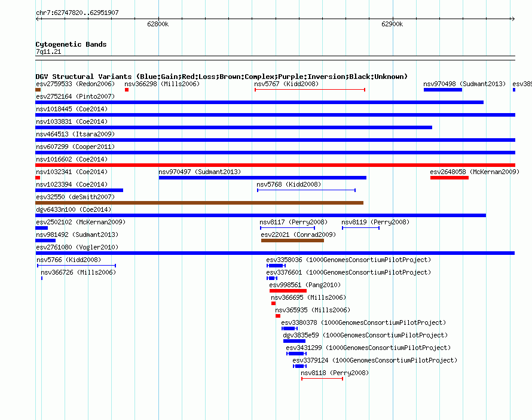Click nsv8119 (Perry2008) label
Image resolution: width=532 pixels, height=420 pixels.
(x=375, y=222)
